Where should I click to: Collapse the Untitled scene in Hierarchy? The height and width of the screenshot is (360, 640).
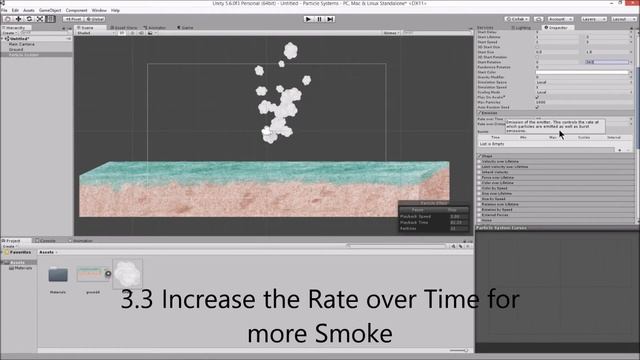3,39
